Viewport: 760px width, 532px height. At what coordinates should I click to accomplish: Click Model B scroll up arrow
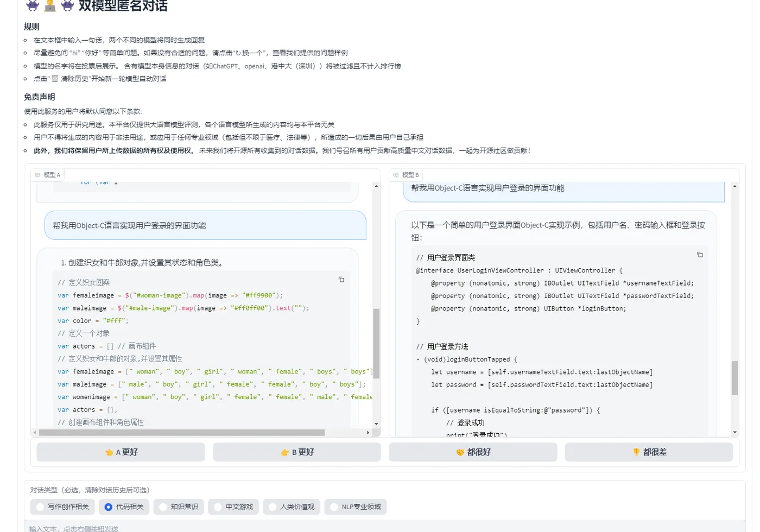pos(734,186)
